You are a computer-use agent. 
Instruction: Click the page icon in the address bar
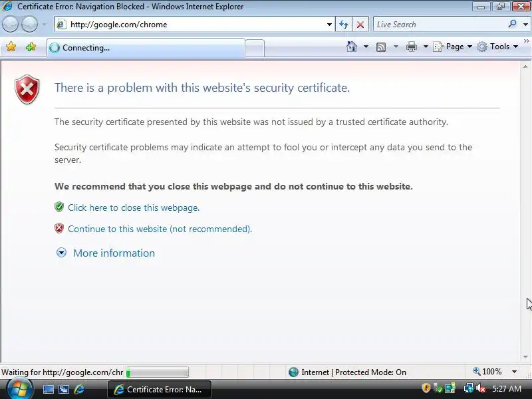(x=61, y=25)
